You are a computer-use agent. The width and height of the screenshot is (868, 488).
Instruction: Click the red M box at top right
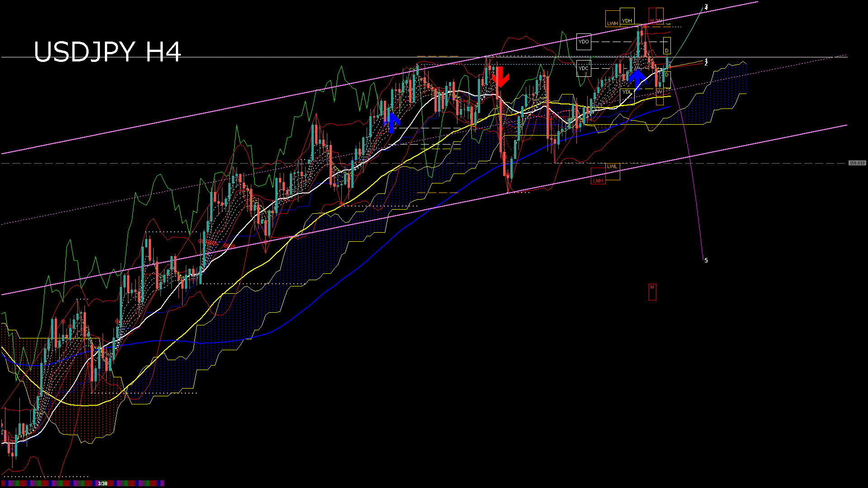652,20
